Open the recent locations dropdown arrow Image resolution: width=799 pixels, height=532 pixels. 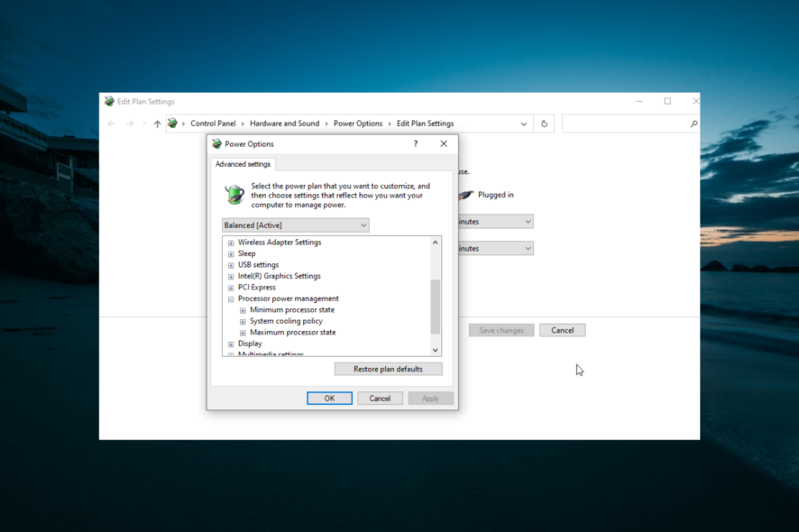[144, 124]
